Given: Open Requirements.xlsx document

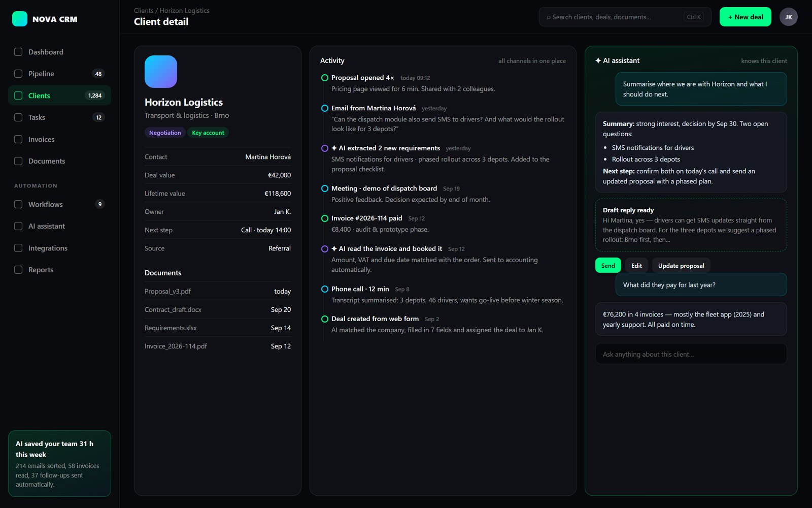Looking at the screenshot, I should click(x=218, y=328).
